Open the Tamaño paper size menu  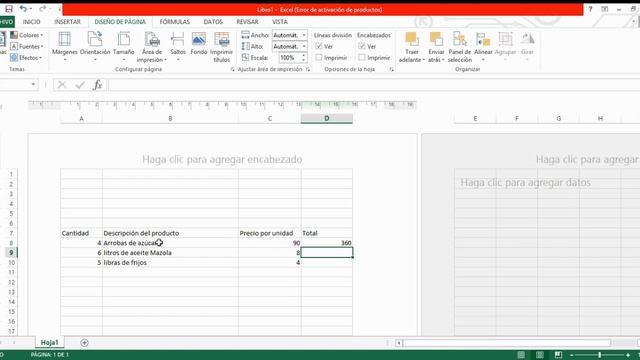coord(124,47)
